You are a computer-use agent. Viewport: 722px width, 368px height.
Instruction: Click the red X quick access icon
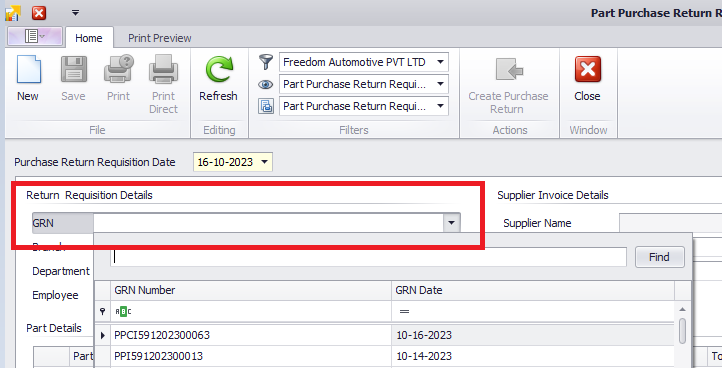[39, 13]
